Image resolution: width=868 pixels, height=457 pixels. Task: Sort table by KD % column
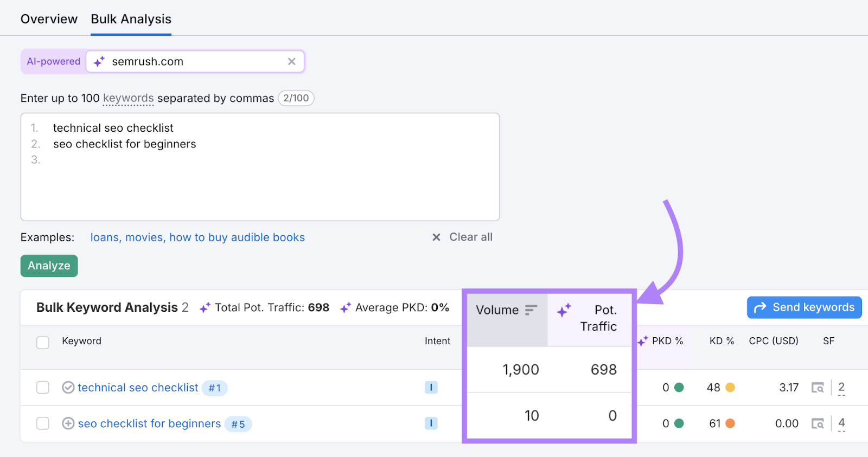tap(722, 341)
